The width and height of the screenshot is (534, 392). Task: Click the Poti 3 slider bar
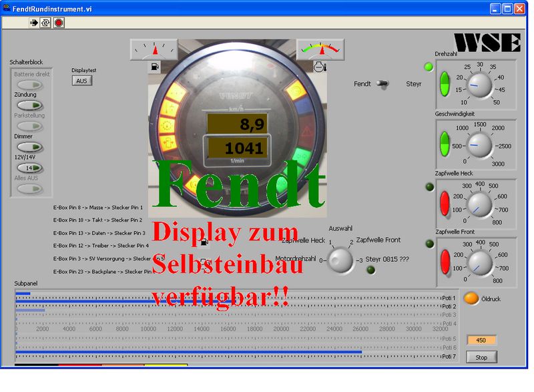(228, 311)
